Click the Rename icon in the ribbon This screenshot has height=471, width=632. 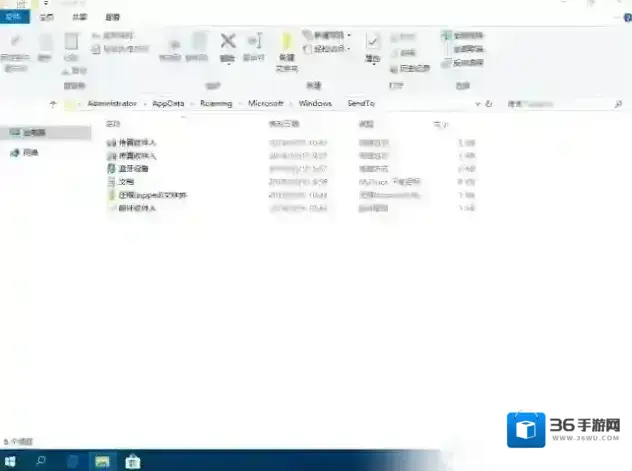click(x=254, y=41)
